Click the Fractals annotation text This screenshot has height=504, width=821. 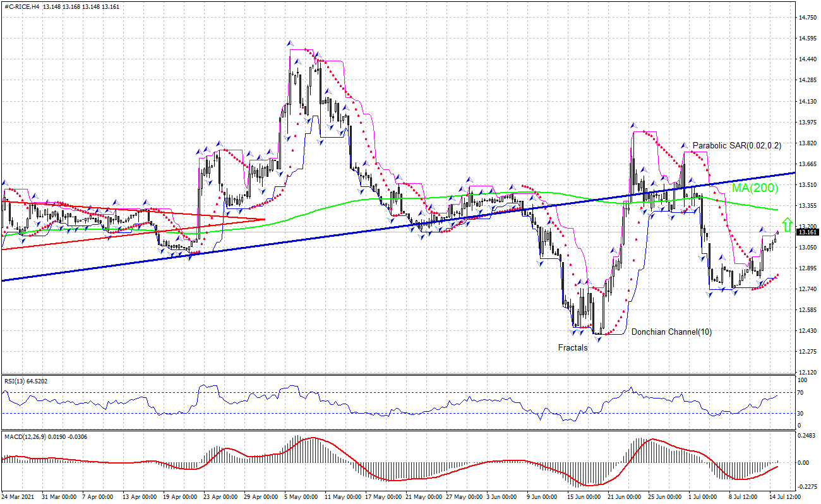tap(572, 347)
